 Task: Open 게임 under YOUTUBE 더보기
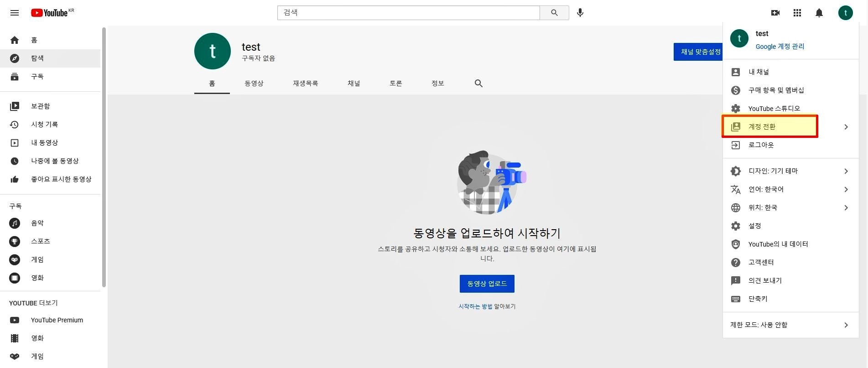tap(50, 357)
